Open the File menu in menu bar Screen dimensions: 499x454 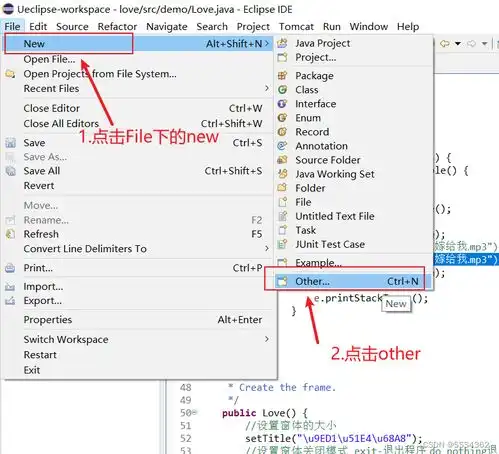coord(12,26)
